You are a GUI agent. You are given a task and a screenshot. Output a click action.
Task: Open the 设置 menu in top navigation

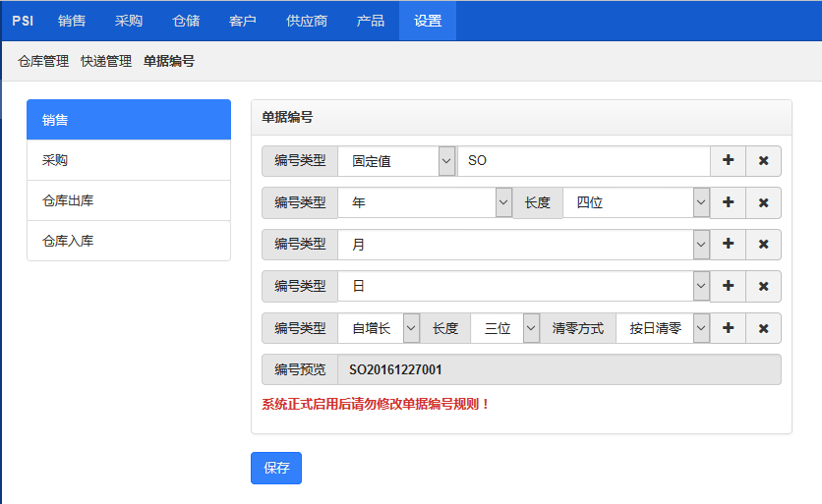428,21
